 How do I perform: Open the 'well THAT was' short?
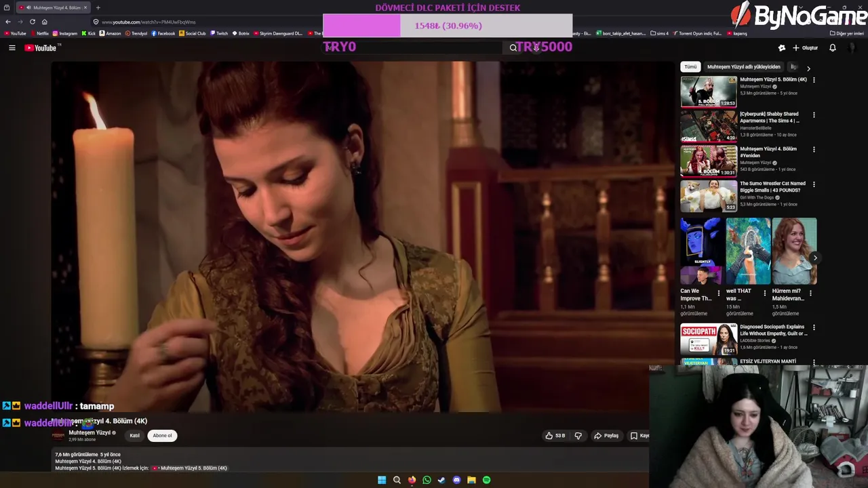(x=748, y=251)
